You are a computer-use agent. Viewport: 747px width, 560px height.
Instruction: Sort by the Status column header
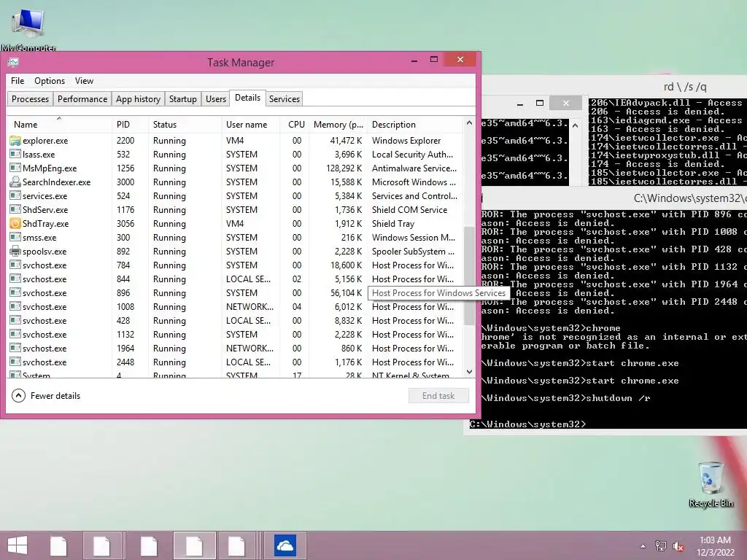(185, 124)
